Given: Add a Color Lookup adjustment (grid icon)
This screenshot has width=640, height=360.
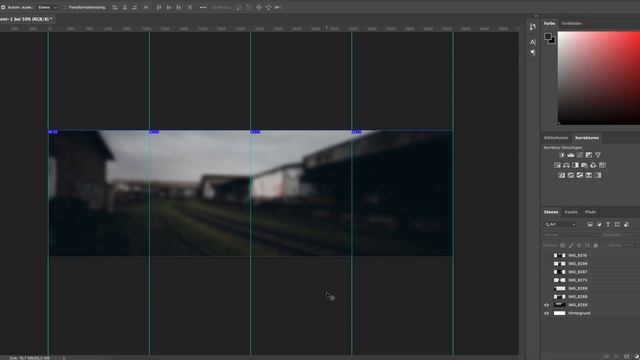Looking at the screenshot, I should click(602, 165).
